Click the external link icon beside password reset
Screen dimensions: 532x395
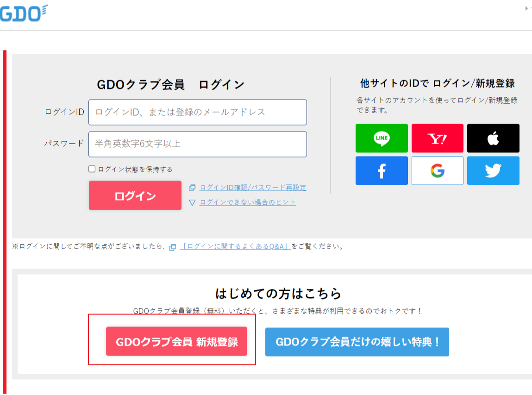pyautogui.click(x=192, y=188)
